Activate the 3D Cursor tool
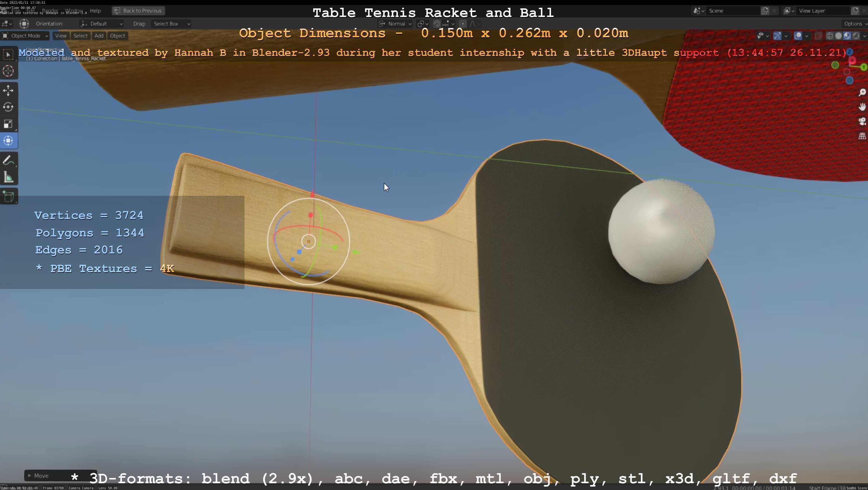 pos(8,71)
